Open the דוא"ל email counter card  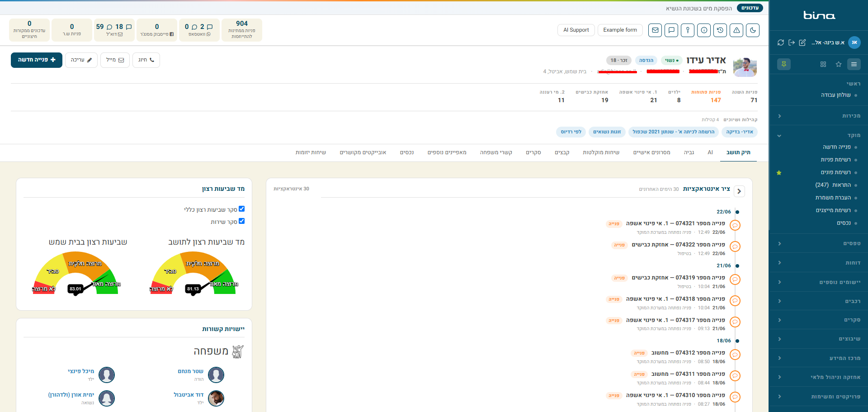tap(114, 30)
